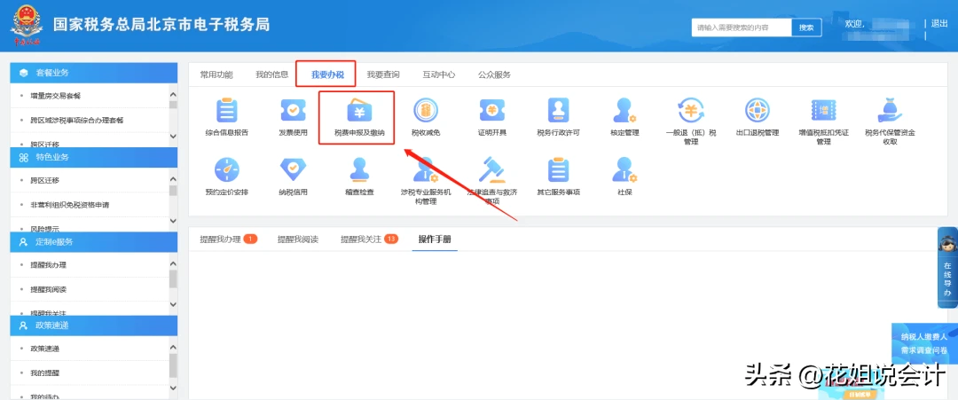
Task: Click 套餐业务 list scroll-up arrow
Action: (173, 95)
